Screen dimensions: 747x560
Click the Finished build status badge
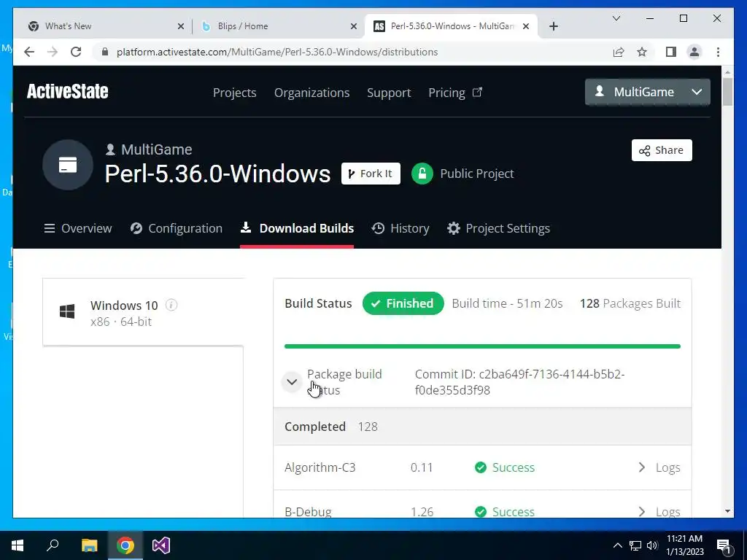click(x=403, y=303)
